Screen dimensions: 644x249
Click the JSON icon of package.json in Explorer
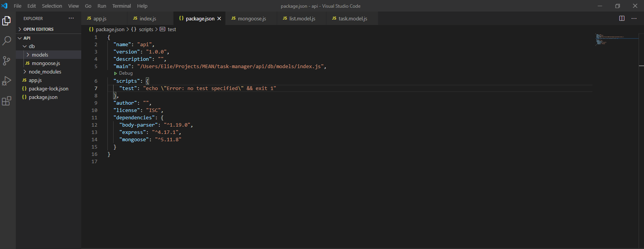24,97
